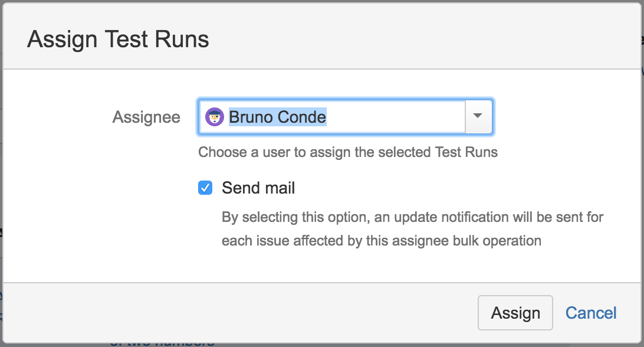Click the partially hidden link below the dialog

pos(162,343)
